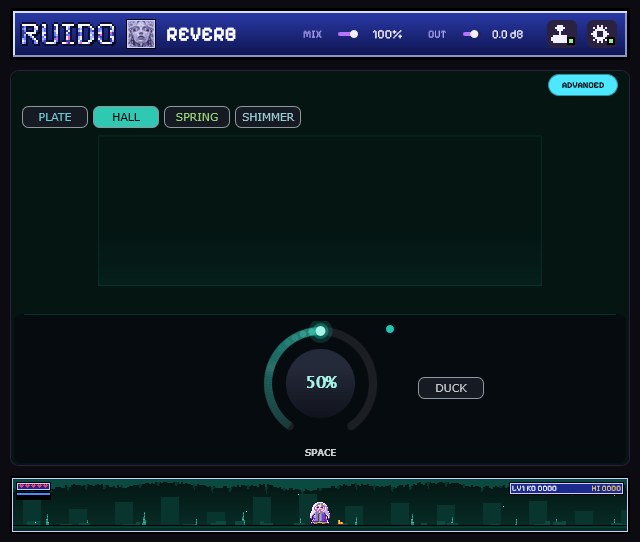Image resolution: width=640 pixels, height=542 pixels.
Task: Click the small orange item beside game character
Action: tap(340, 522)
